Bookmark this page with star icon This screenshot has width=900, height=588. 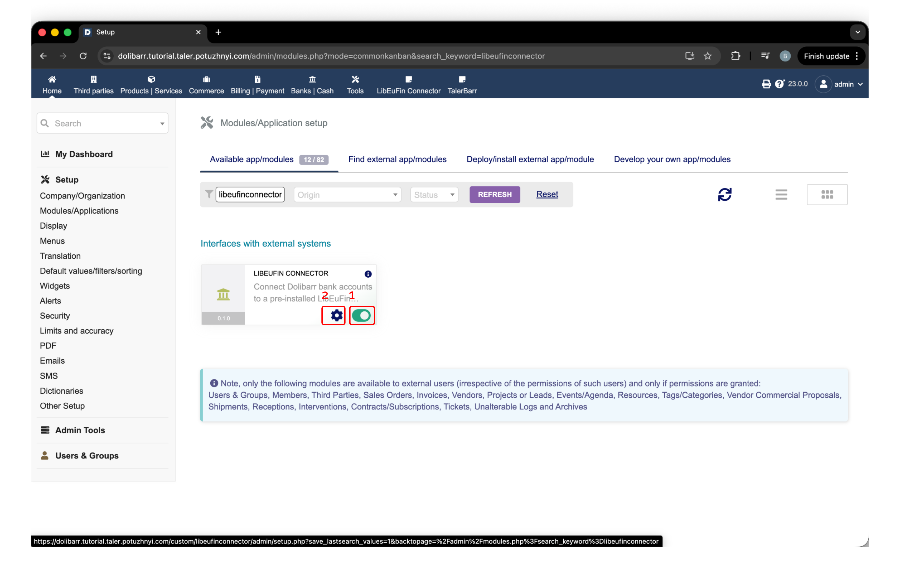707,56
